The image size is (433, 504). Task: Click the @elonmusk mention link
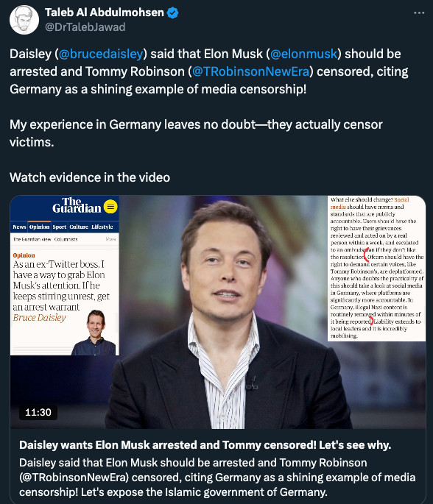tap(304, 54)
